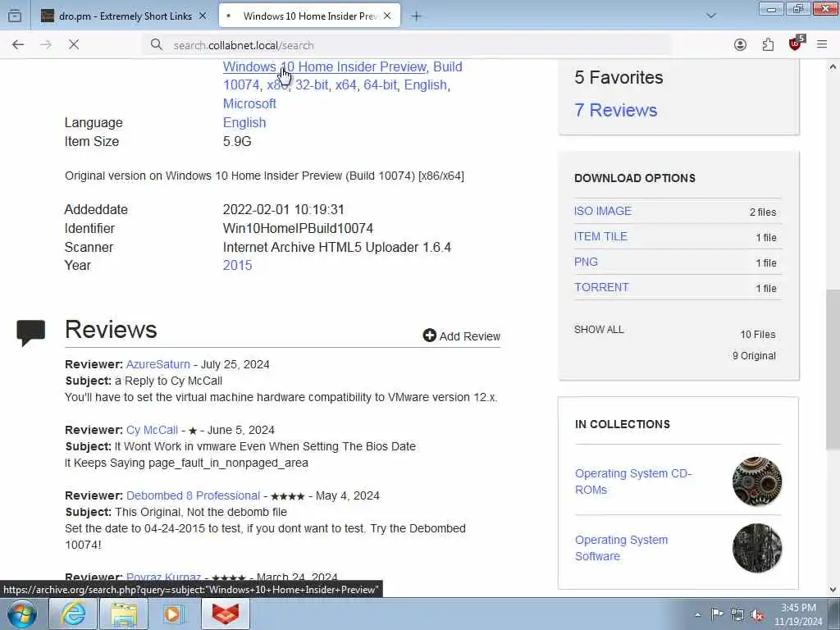
Task: Open the Operating System CD-ROMs collection link
Action: [633, 482]
